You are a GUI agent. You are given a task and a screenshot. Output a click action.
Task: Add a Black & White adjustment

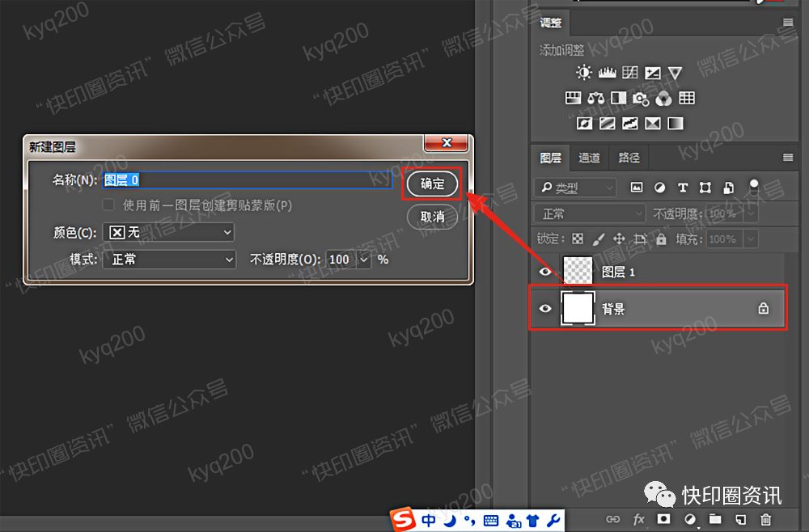point(618,98)
